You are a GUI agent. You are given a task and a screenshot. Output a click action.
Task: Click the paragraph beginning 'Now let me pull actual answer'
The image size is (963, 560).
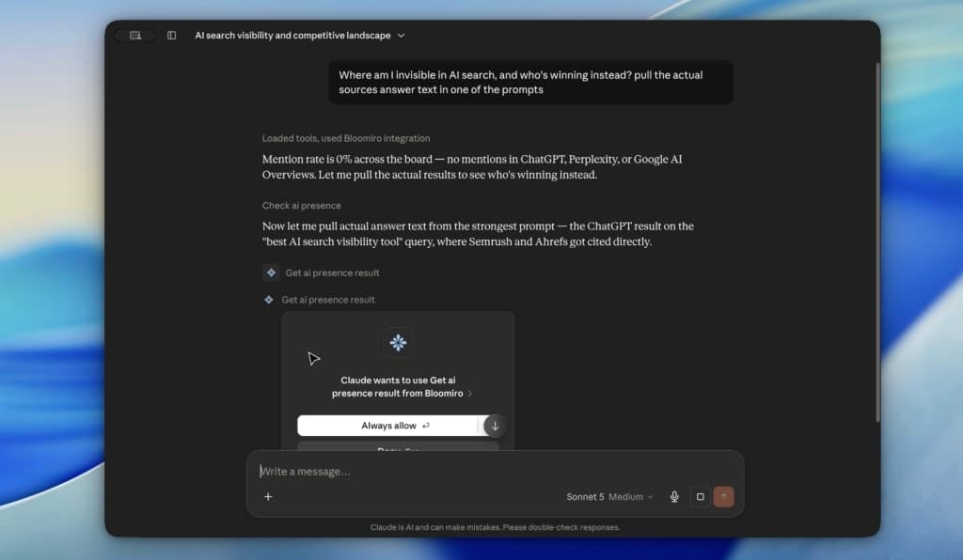coord(478,234)
